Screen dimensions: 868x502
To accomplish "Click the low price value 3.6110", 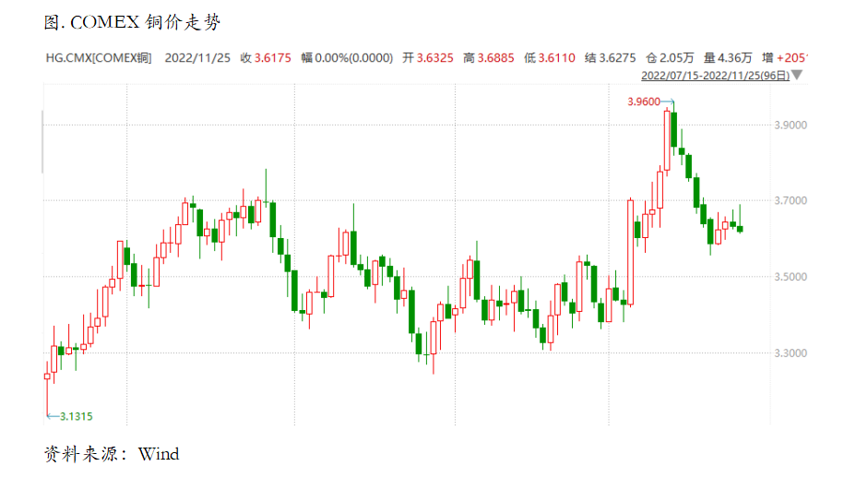I will coord(556,57).
